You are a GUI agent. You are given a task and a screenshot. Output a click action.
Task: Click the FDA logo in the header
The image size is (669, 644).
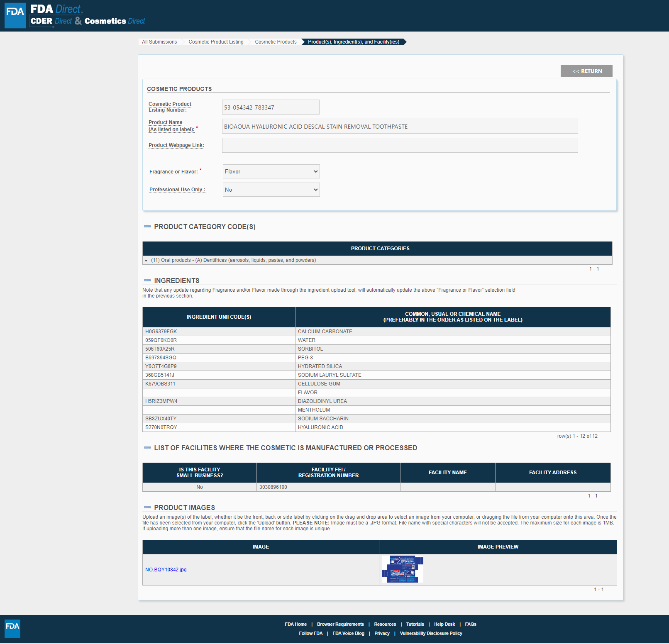click(x=15, y=15)
